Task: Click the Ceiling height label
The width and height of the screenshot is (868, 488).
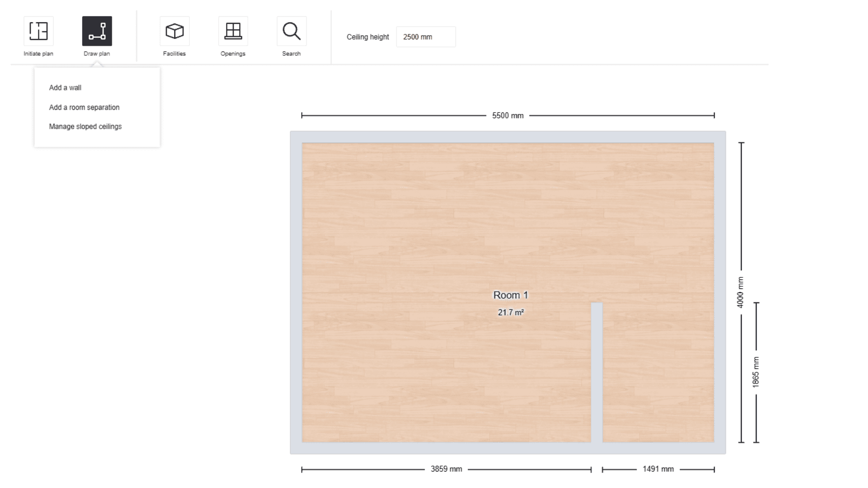Action: (x=368, y=37)
